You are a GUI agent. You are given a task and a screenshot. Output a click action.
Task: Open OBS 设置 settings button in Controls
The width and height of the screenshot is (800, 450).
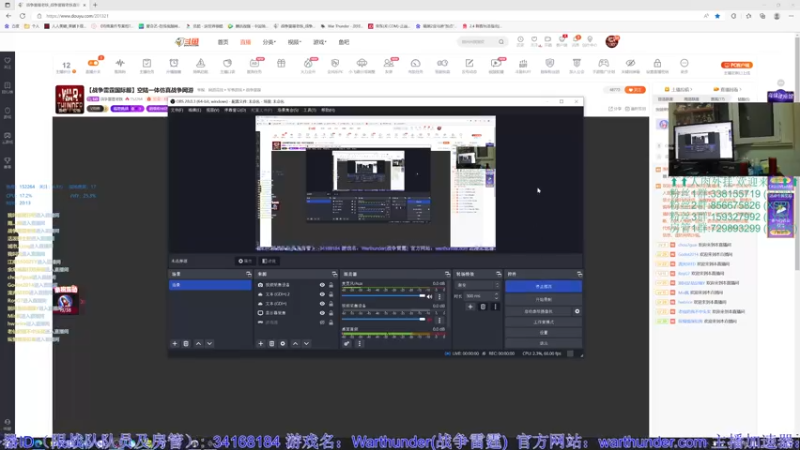tap(543, 333)
